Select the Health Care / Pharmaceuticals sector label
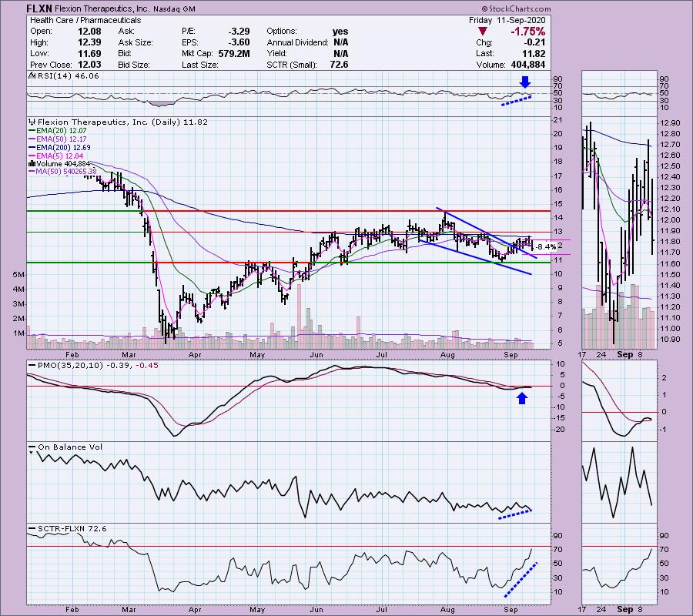 [x=85, y=20]
